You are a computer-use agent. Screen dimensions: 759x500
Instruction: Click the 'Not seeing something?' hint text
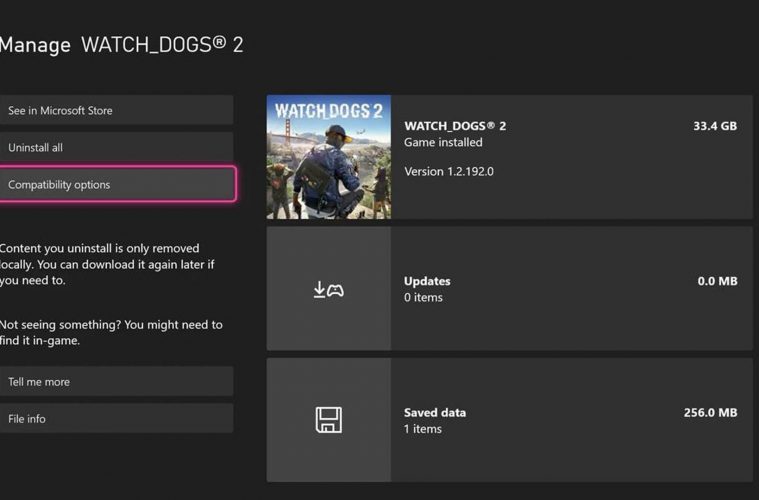pyautogui.click(x=111, y=333)
